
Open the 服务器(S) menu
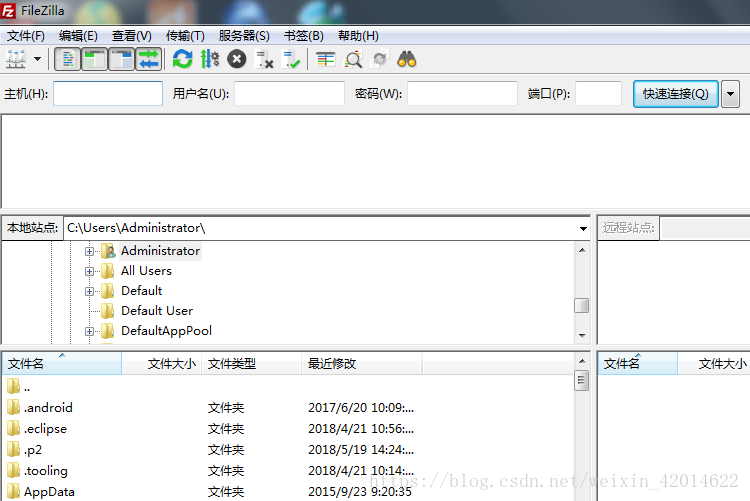tap(244, 36)
